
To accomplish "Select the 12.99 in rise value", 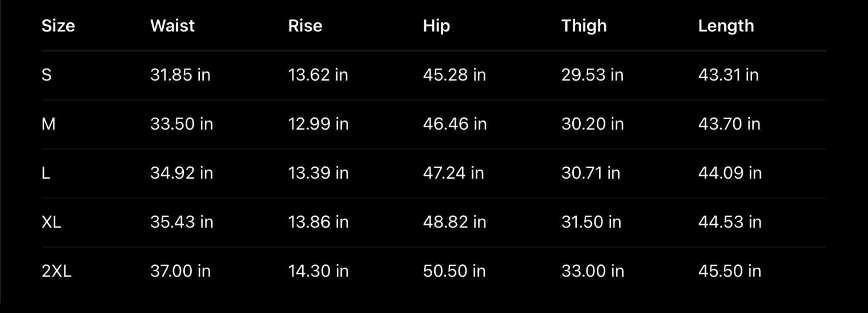I will [x=318, y=124].
